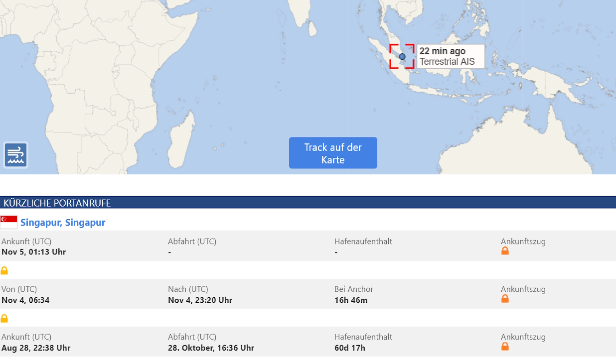The image size is (616, 364).
Task: Click the Kürzliche Portanrufe section header
Action: (57, 203)
